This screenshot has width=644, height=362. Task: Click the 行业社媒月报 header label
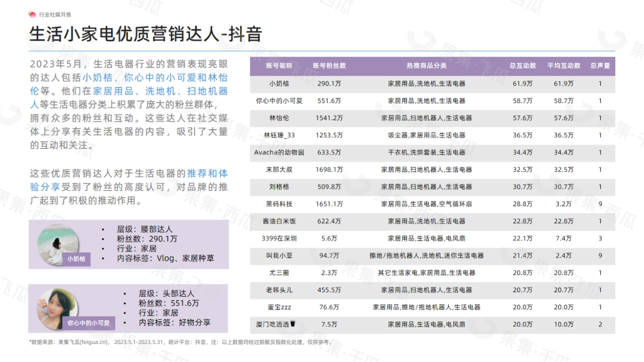[55, 14]
